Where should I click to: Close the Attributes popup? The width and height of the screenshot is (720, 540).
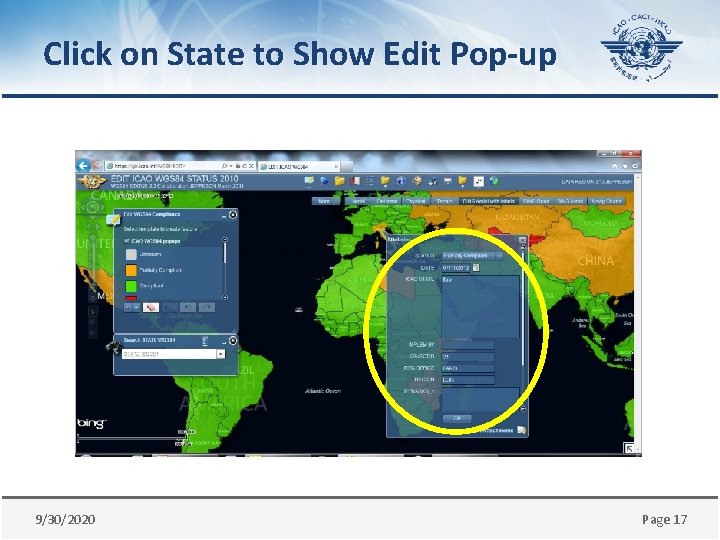[522, 240]
